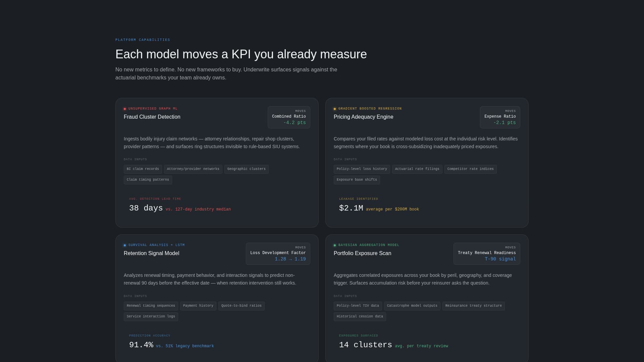Click the Platform Capabilities section label
Image resolution: width=644 pixels, height=362 pixels.
click(x=143, y=40)
